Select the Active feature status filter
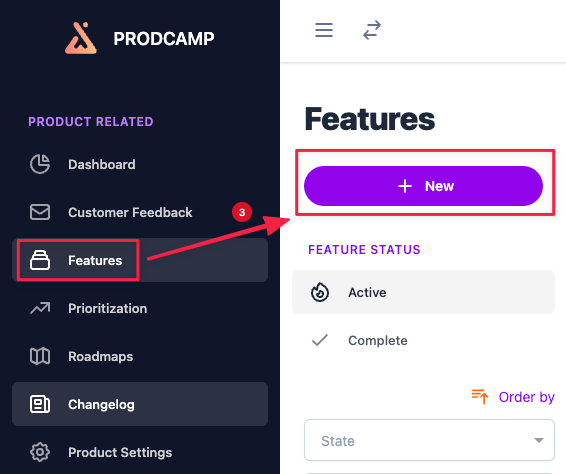566x474 pixels. [423, 292]
